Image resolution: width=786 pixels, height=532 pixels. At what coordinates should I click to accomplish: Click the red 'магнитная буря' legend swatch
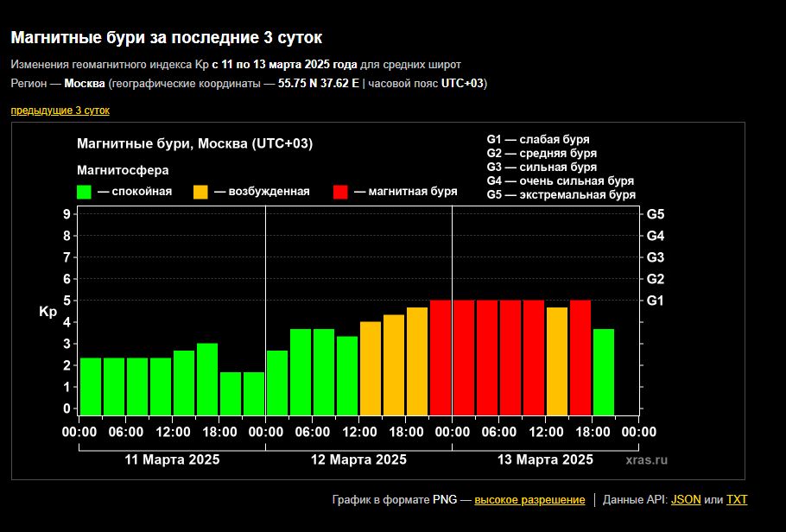coord(340,192)
